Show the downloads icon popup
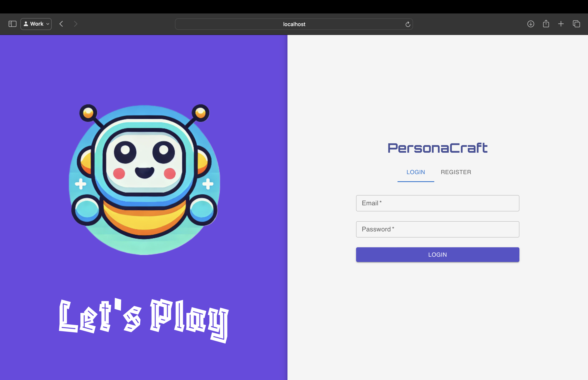588x380 pixels. coord(530,24)
